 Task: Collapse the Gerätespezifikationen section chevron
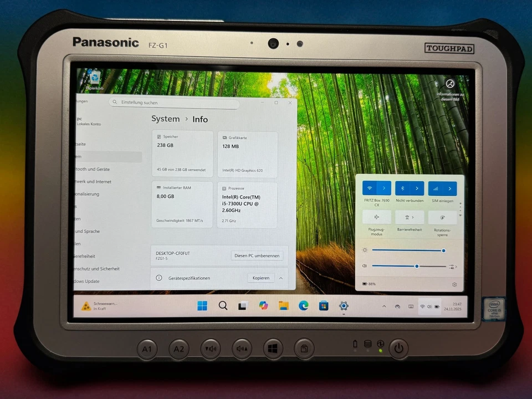coord(280,278)
